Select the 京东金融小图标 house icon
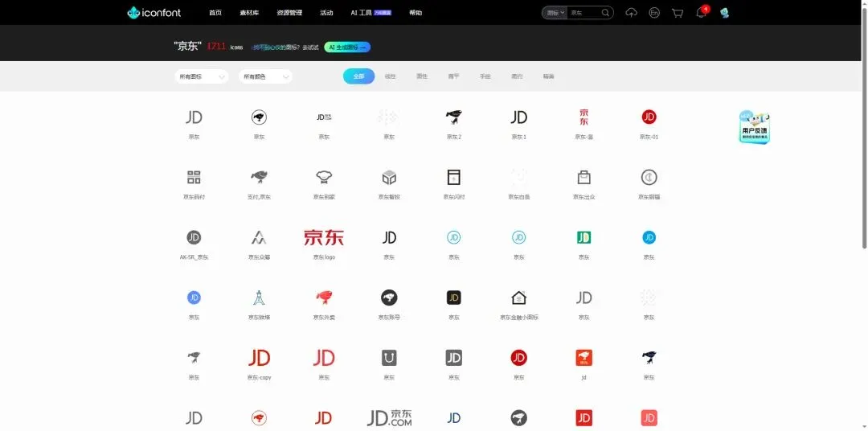Screen dimensions: 868x431 518,298
